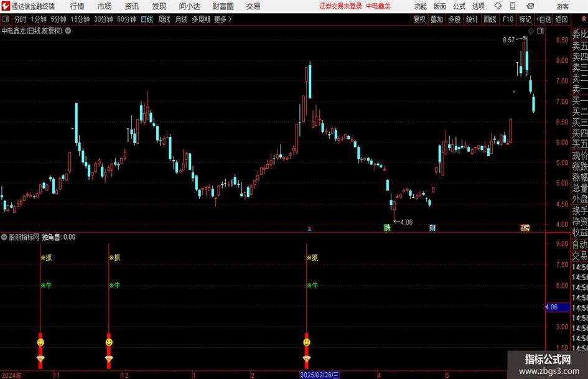Expand the 股朋指标网 indicator dropdown arrow
The width and height of the screenshot is (588, 379).
tap(4, 237)
